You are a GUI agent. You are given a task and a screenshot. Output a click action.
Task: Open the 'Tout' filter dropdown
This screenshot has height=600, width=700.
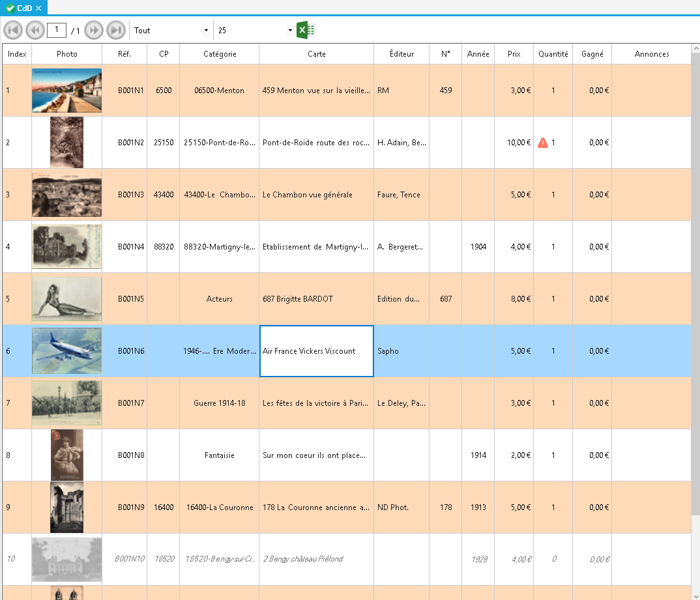click(171, 31)
